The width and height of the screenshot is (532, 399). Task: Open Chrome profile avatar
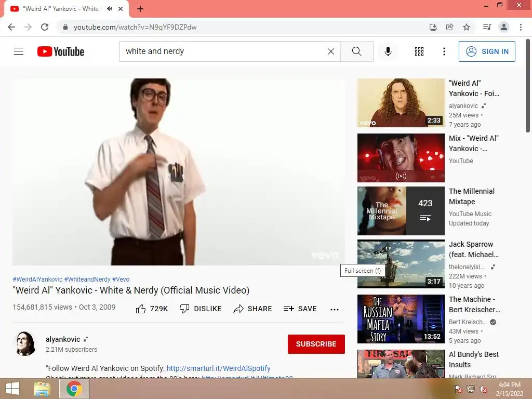click(x=504, y=27)
